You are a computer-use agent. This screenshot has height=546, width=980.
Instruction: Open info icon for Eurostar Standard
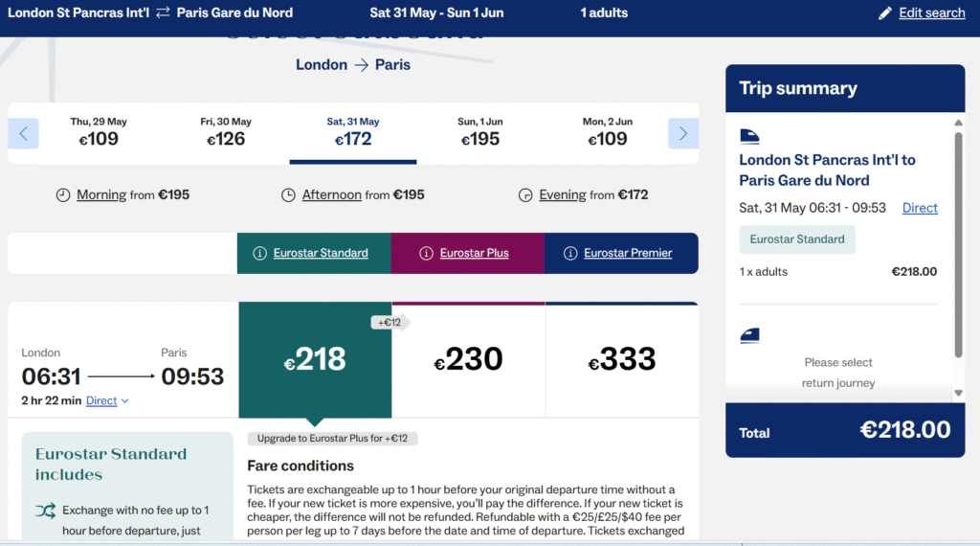tap(259, 253)
